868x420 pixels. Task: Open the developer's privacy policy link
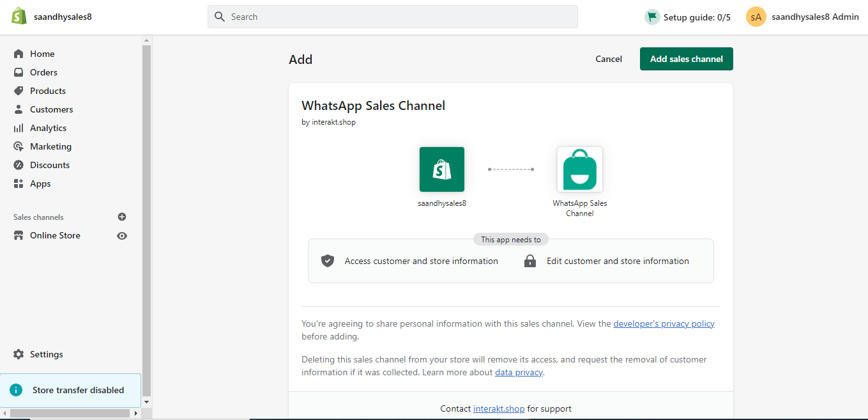click(x=664, y=323)
